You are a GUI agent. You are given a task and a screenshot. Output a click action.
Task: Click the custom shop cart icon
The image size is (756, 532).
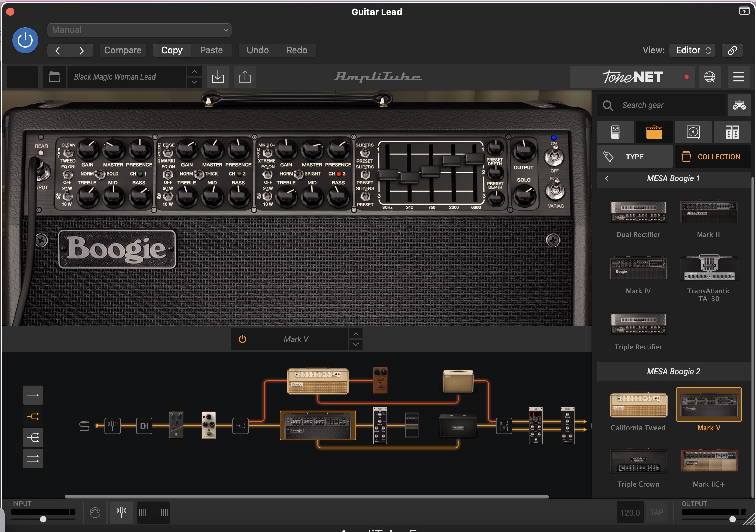click(x=739, y=105)
